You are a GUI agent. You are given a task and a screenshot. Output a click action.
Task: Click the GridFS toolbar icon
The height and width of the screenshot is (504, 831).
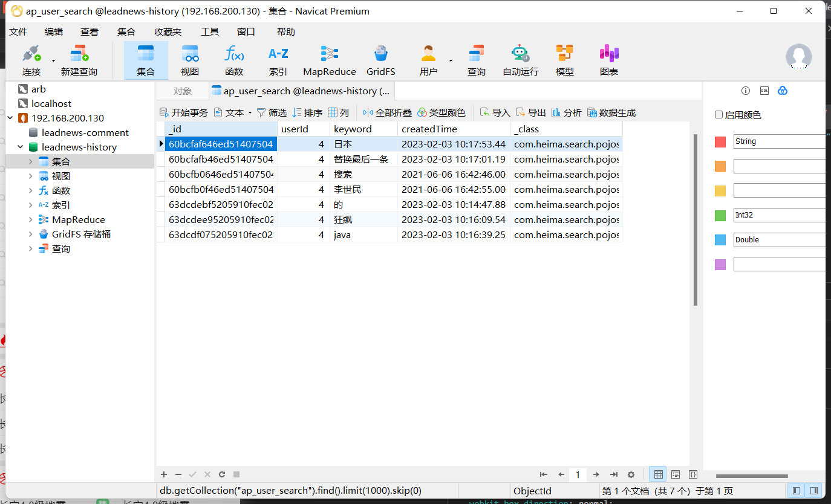click(381, 60)
